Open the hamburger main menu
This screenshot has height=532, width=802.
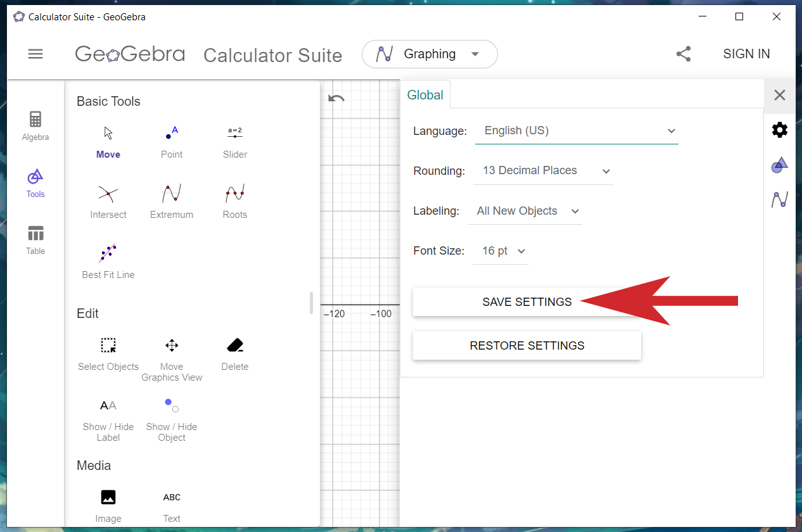click(x=35, y=54)
